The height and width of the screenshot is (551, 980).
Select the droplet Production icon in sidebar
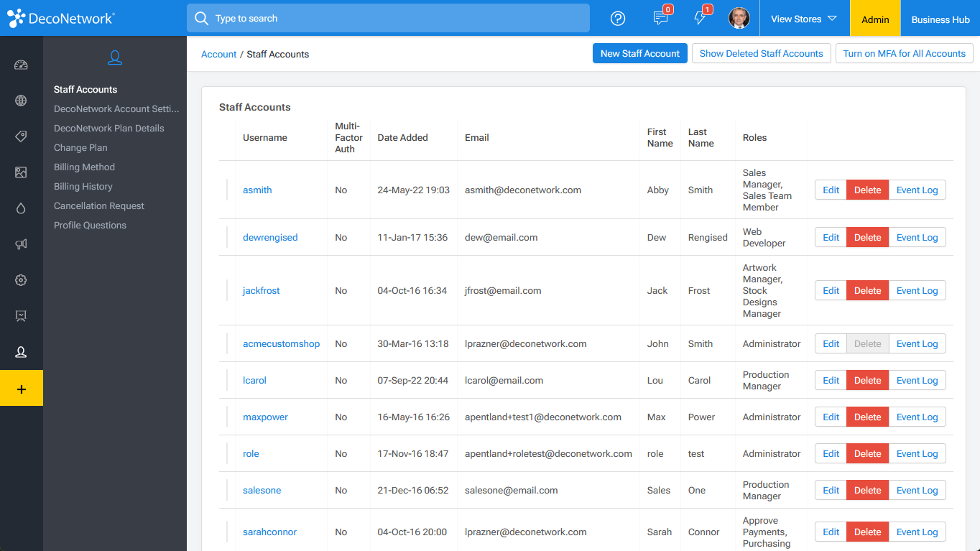click(22, 208)
